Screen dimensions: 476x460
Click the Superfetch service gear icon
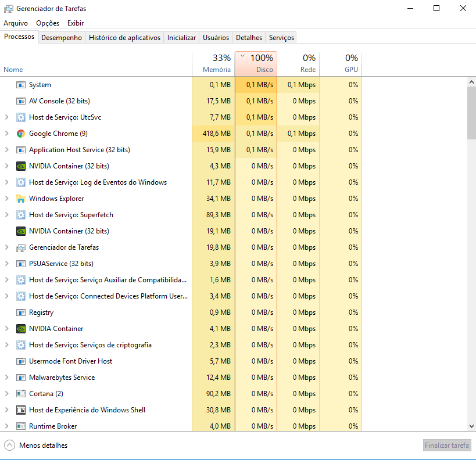21,215
